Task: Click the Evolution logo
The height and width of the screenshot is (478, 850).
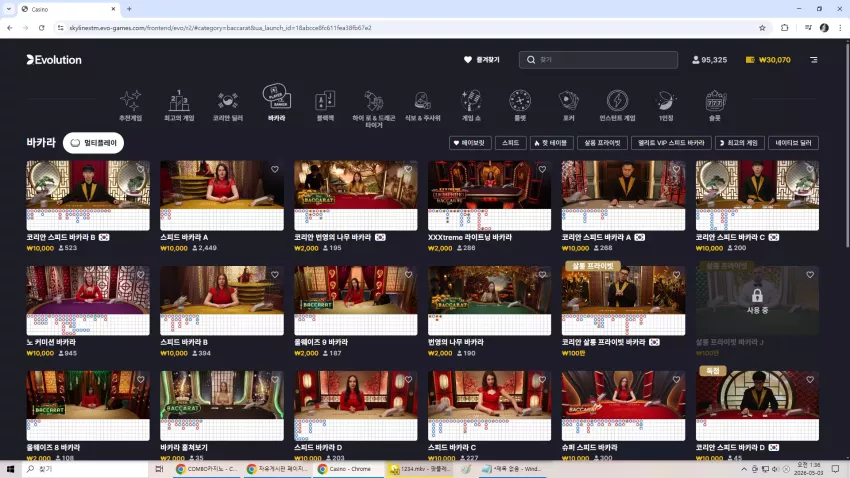Action: 54,60
